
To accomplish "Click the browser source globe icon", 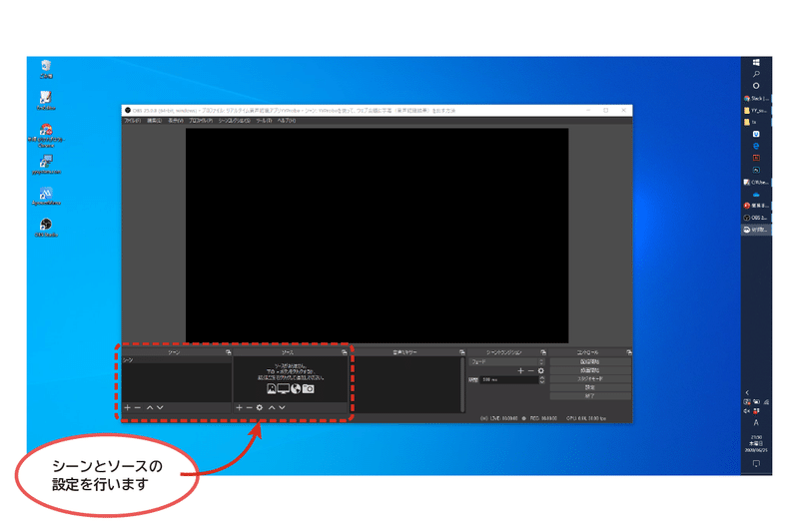I will coord(296,389).
